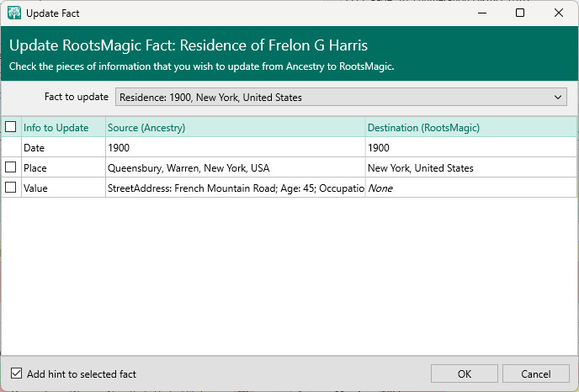
Task: Toggle the select-all checkbox in header row
Action: [x=11, y=127]
